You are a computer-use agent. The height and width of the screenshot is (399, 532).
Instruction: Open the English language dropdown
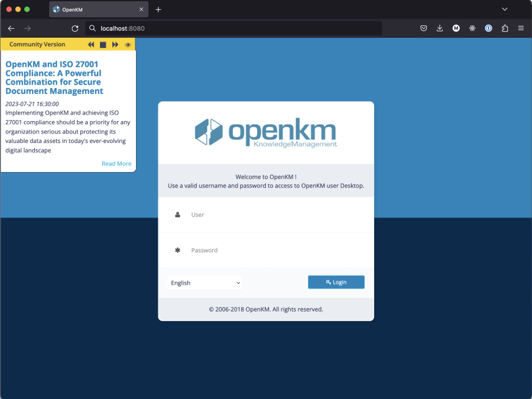pos(205,283)
